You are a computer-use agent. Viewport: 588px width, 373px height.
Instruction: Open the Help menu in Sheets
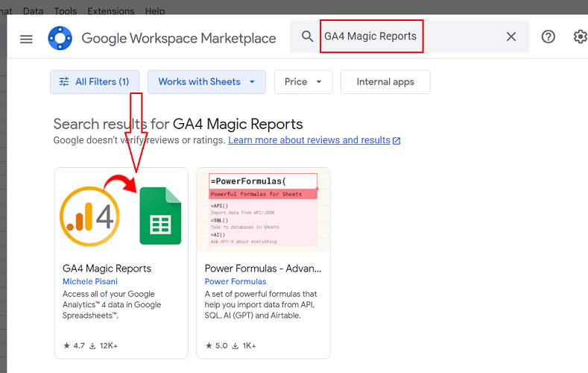(155, 11)
